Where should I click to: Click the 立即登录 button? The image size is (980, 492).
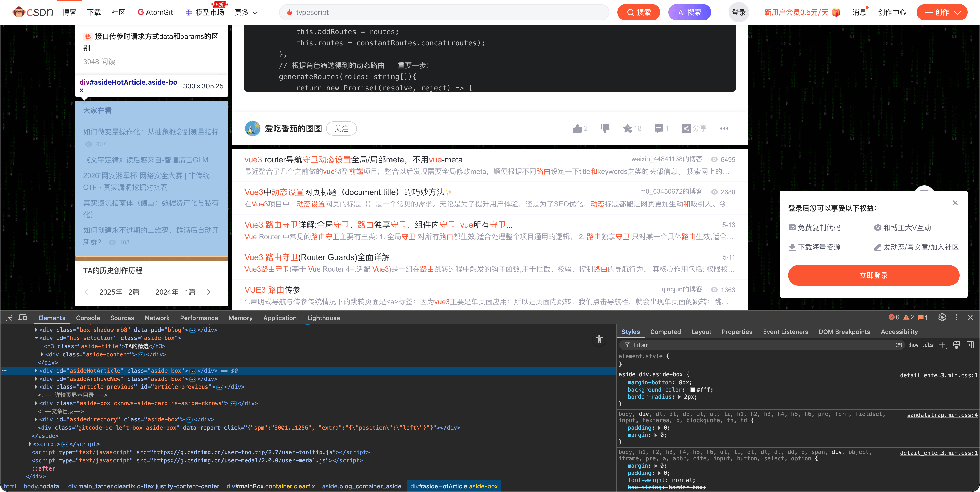874,275
